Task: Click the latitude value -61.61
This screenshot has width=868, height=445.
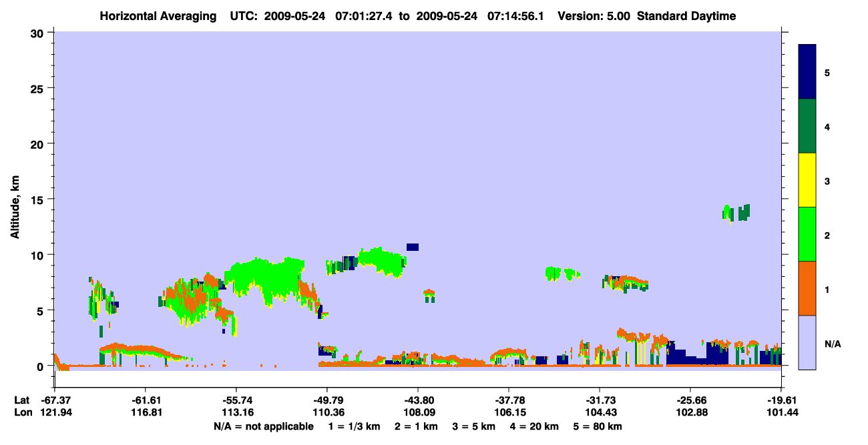Action: point(146,400)
